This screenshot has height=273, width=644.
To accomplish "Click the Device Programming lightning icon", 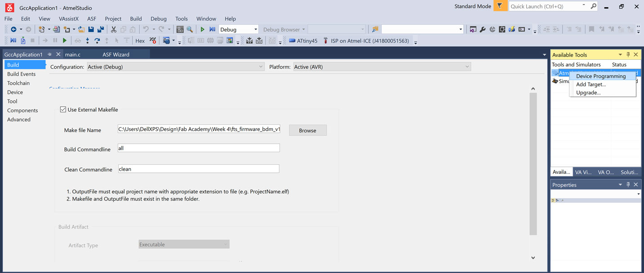I will click(x=511, y=29).
